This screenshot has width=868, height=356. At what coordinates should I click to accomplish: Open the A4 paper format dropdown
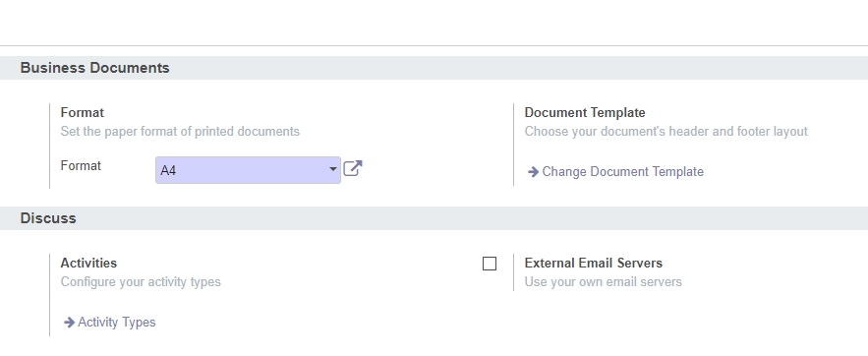(x=248, y=170)
